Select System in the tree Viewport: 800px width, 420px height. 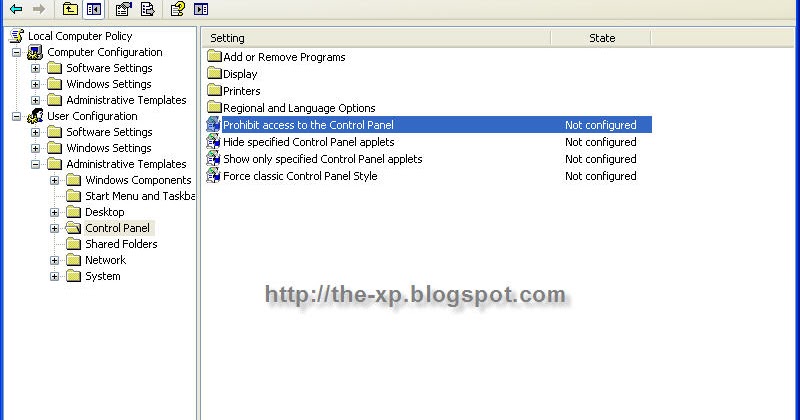pyautogui.click(x=103, y=276)
